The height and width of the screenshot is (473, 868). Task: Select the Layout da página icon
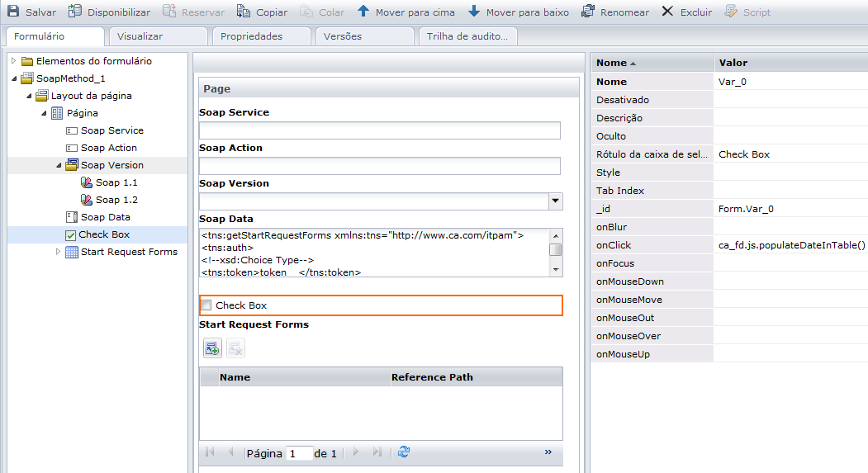[x=41, y=96]
